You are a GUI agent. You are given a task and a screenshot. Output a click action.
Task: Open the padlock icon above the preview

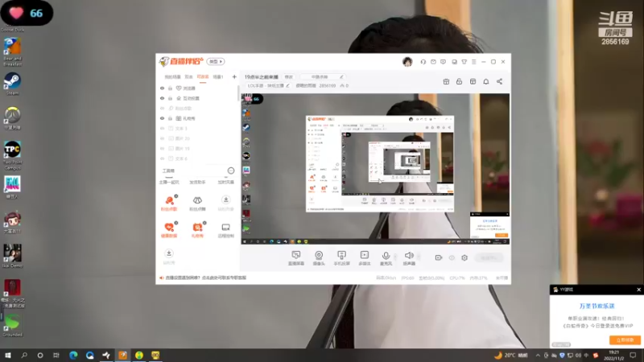[459, 81]
